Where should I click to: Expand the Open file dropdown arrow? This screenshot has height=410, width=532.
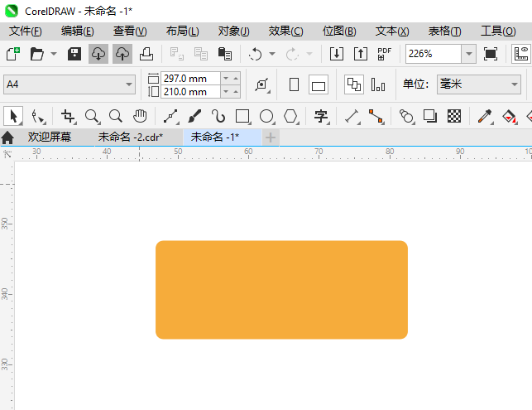click(x=54, y=54)
